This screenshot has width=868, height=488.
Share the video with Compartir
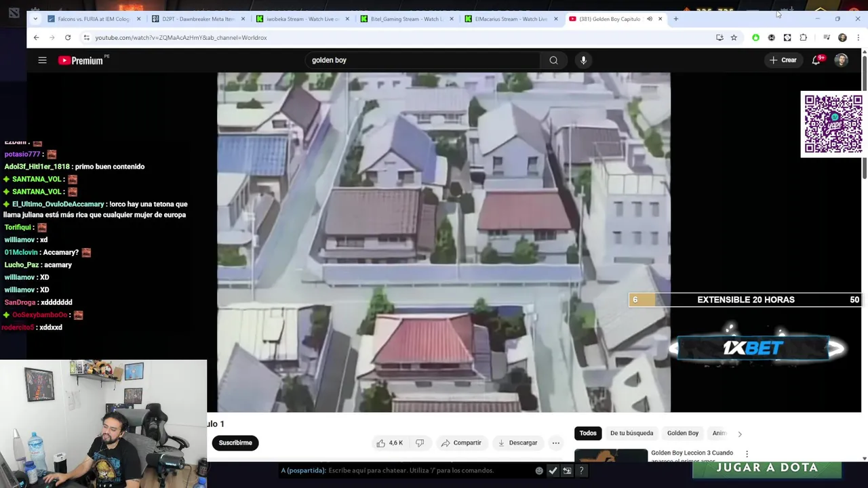coord(461,443)
